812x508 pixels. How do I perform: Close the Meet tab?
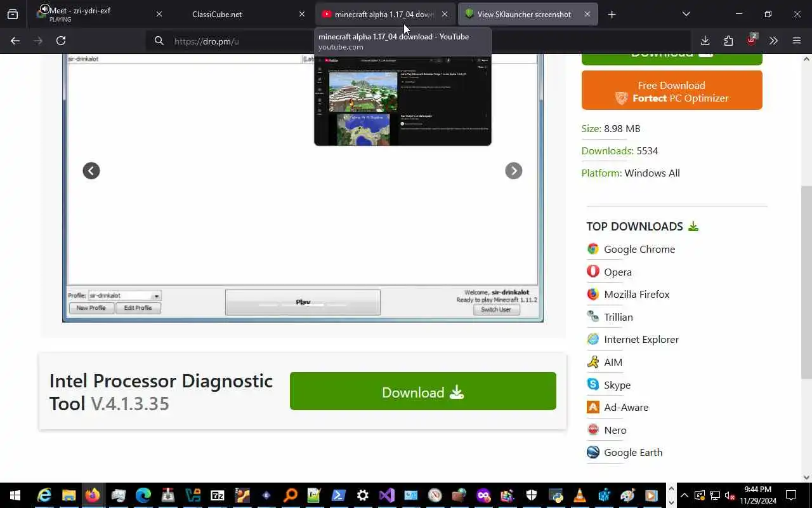(159, 14)
